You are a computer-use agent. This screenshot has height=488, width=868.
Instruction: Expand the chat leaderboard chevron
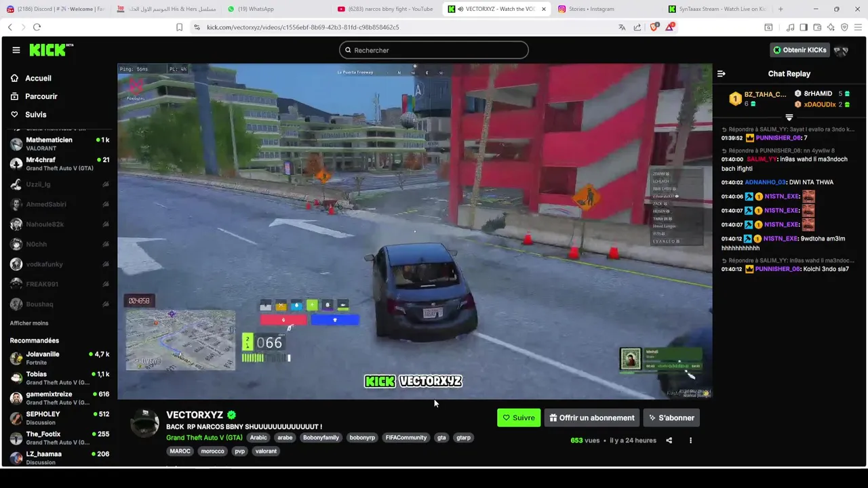[789, 118]
